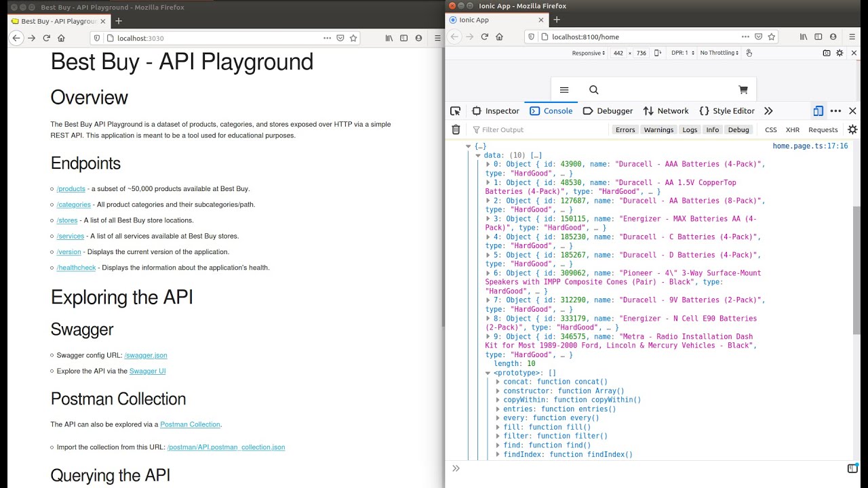868x488 pixels.
Task: Enable touch simulation hand icon
Action: (749, 53)
